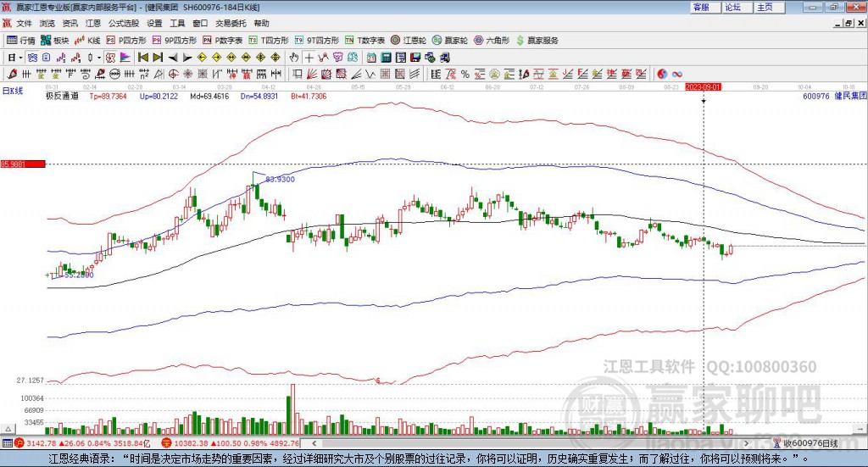Open the P数字表 number table
This screenshot has width=868, height=467.
(223, 41)
